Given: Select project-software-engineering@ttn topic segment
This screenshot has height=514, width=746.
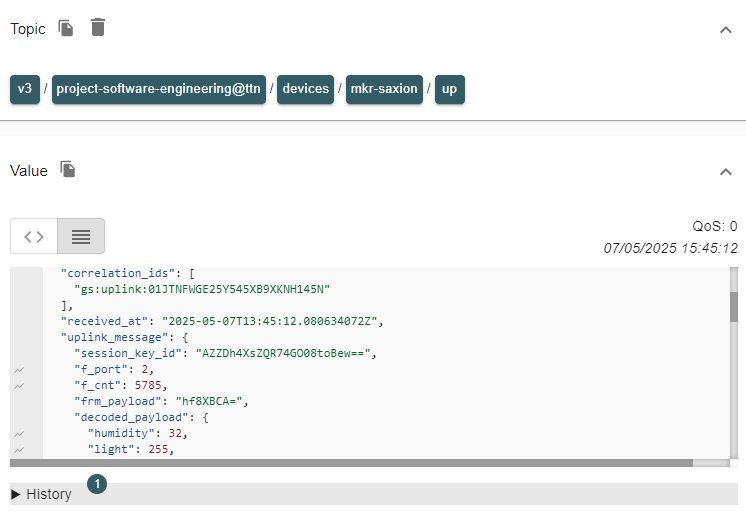Looking at the screenshot, I should pyautogui.click(x=159, y=89).
